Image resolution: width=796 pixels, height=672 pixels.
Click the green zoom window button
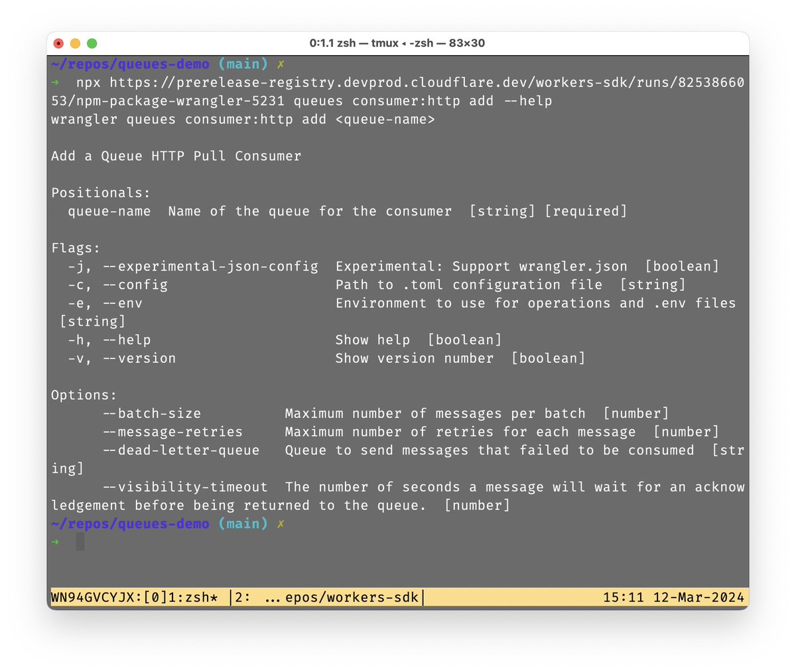click(x=92, y=43)
